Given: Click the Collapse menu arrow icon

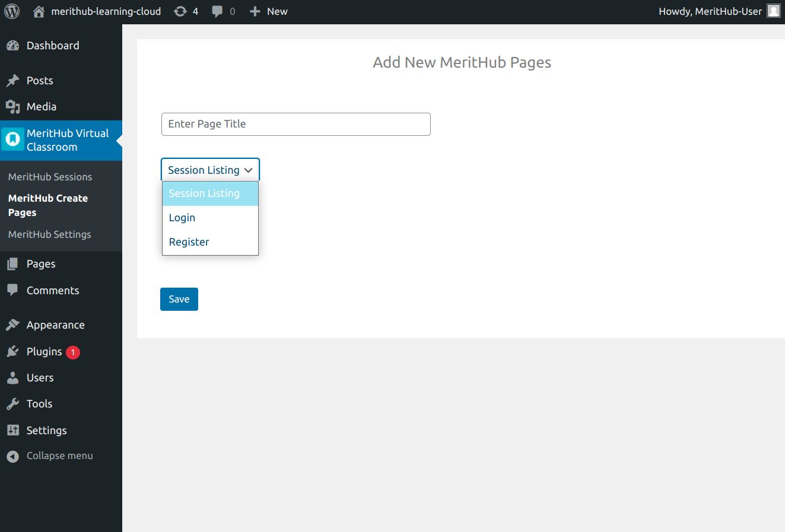Looking at the screenshot, I should click(12, 456).
